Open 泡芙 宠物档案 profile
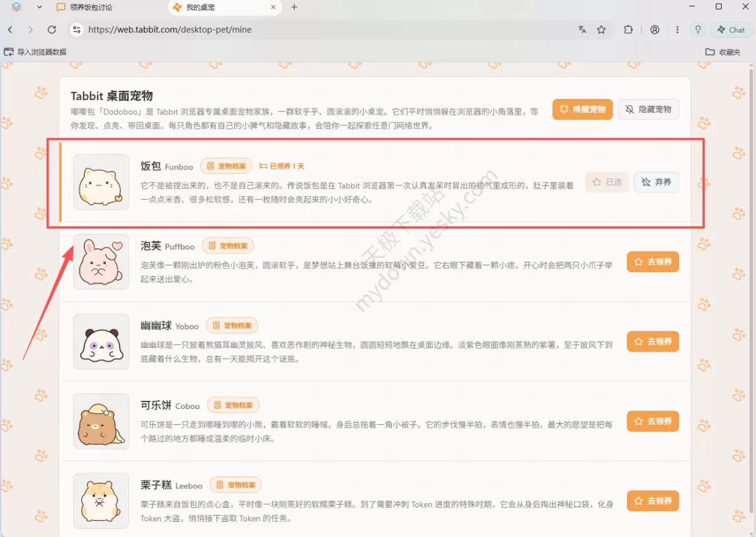The image size is (756, 537). 228,246
